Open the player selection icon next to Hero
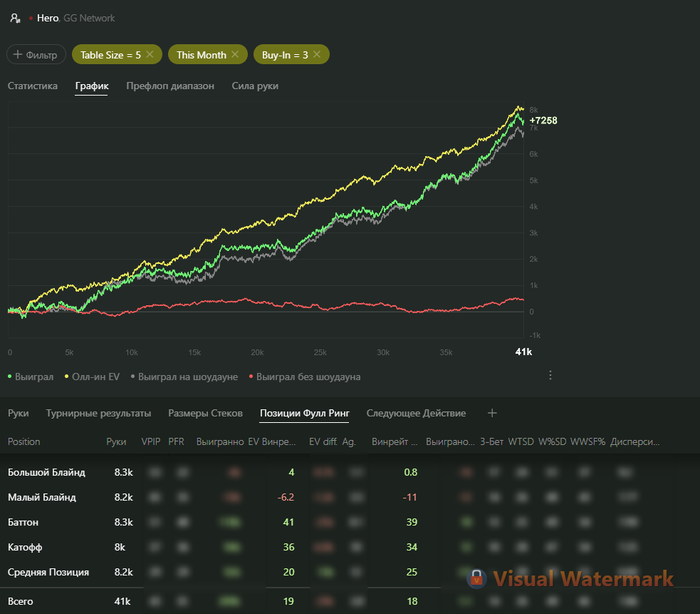 [15, 18]
